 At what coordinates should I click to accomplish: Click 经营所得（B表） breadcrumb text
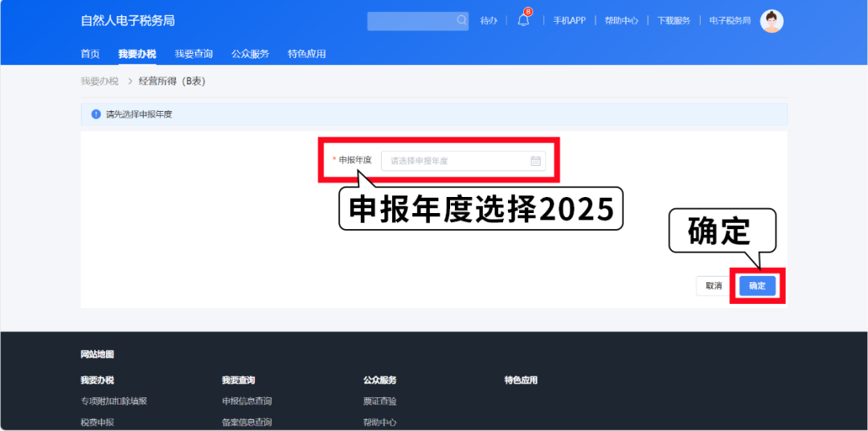click(172, 81)
